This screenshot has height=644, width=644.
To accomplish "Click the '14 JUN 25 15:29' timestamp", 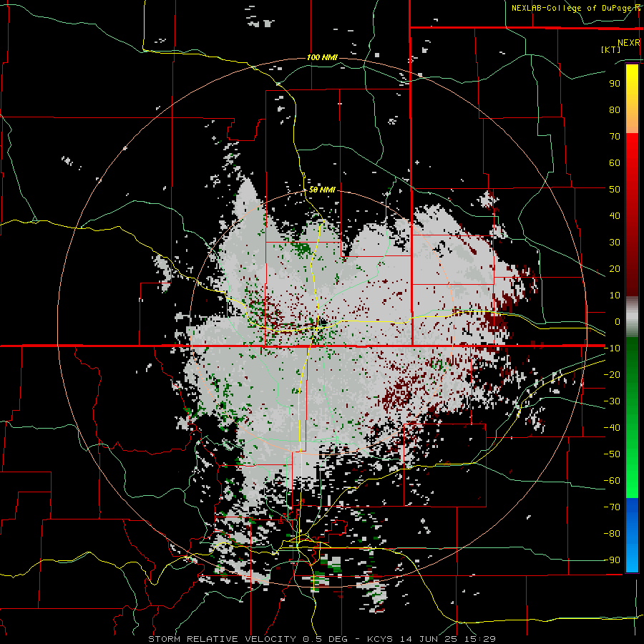I will (x=448, y=639).
